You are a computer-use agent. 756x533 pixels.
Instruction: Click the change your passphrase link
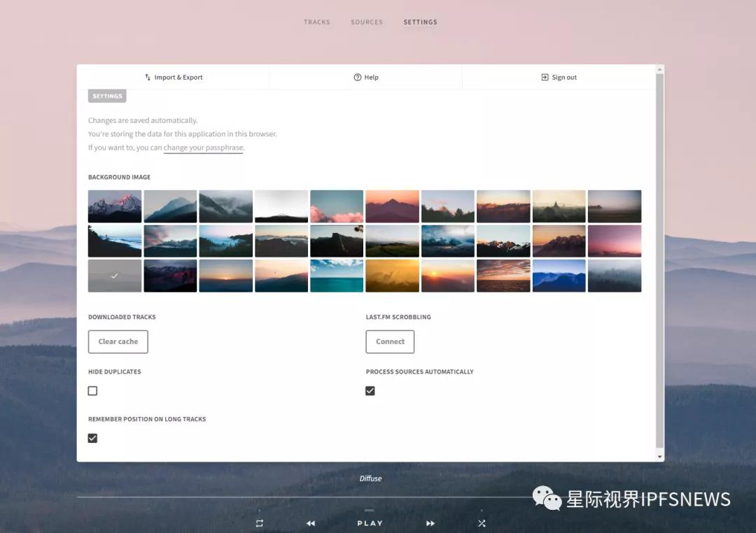pos(203,148)
